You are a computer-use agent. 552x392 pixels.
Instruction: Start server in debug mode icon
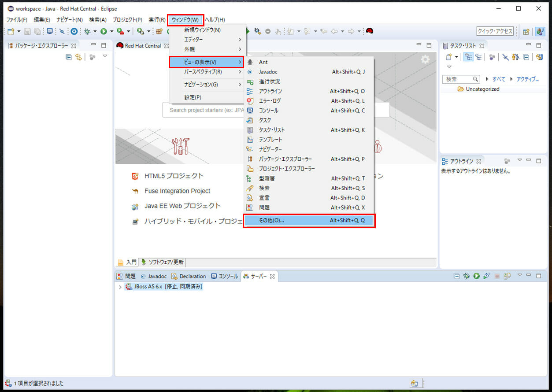[467, 276]
